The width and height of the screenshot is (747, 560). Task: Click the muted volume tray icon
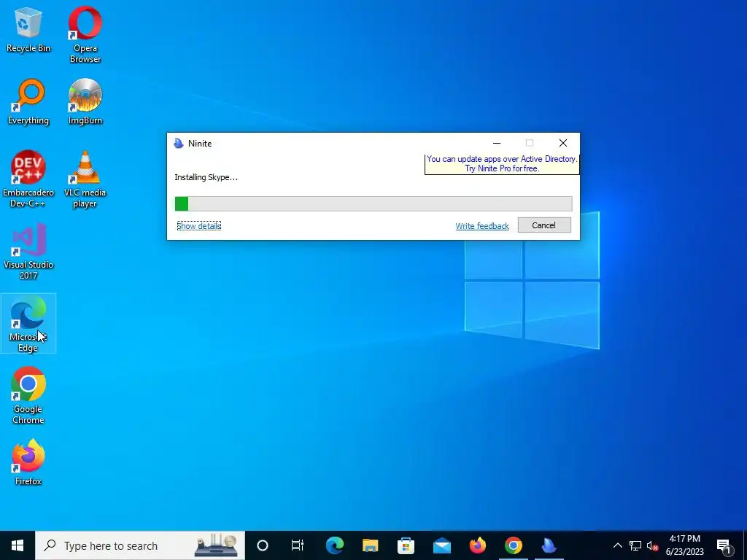pyautogui.click(x=653, y=545)
